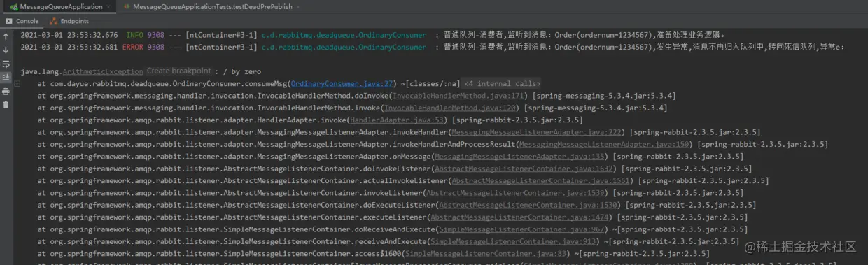Viewport: 868px width, 265px height.
Task: Click the down arrow stack trace icon
Action: click(x=6, y=50)
